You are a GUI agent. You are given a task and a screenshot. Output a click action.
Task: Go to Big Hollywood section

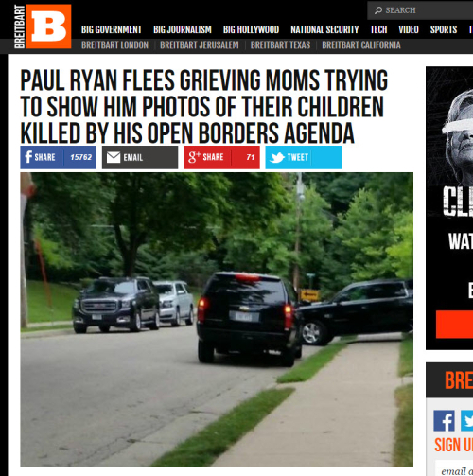(x=252, y=29)
